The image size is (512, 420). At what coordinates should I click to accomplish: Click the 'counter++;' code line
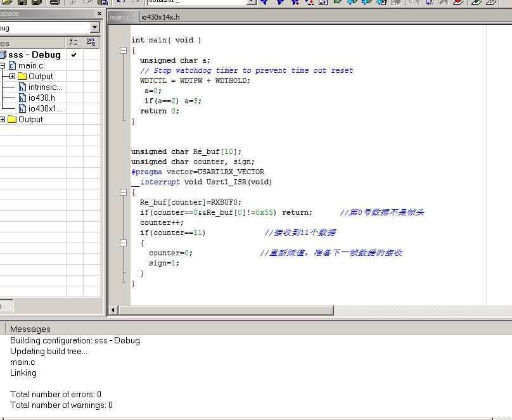pos(162,222)
